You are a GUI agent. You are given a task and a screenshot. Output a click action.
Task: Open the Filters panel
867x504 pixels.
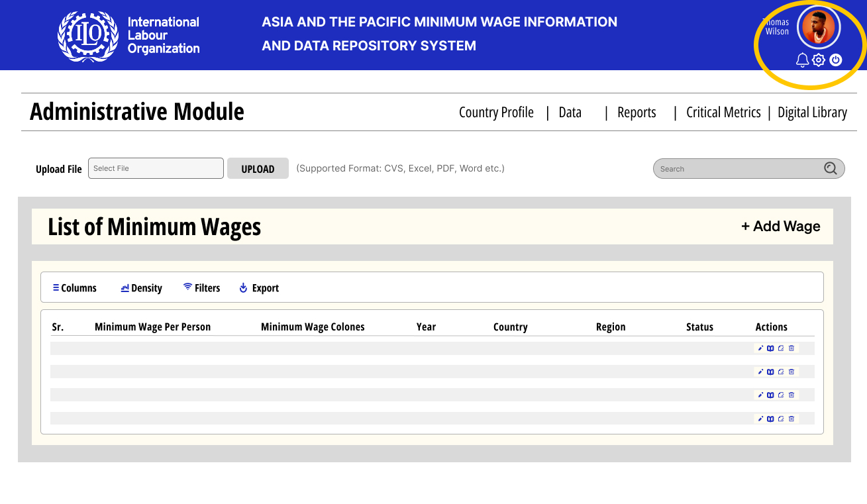(x=202, y=288)
